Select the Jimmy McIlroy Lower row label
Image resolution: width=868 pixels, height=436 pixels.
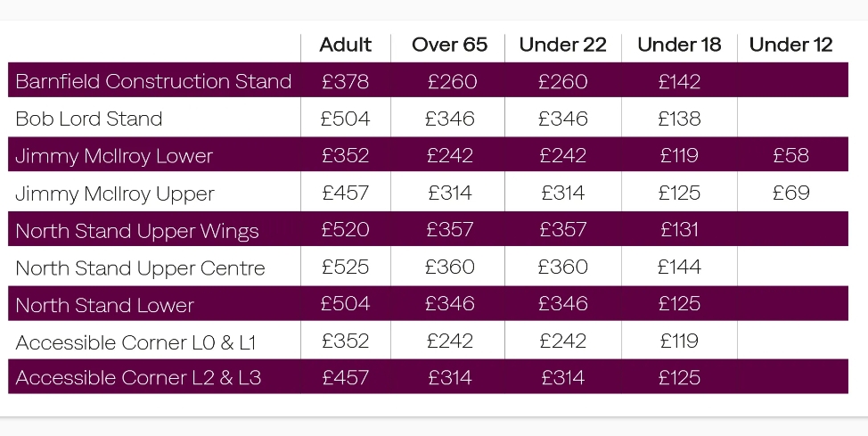pos(114,156)
